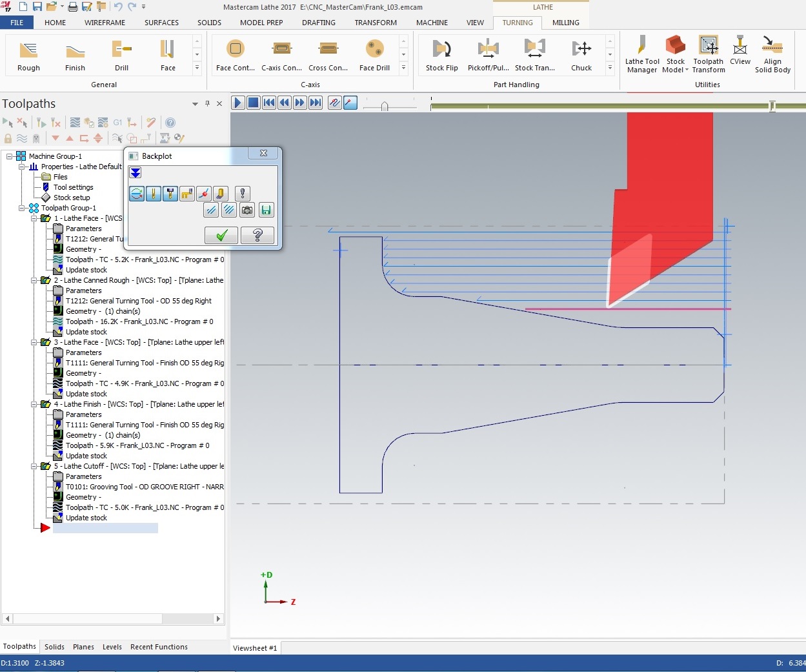Click the Stock Flip icon
The height and width of the screenshot is (672, 806).
point(441,55)
